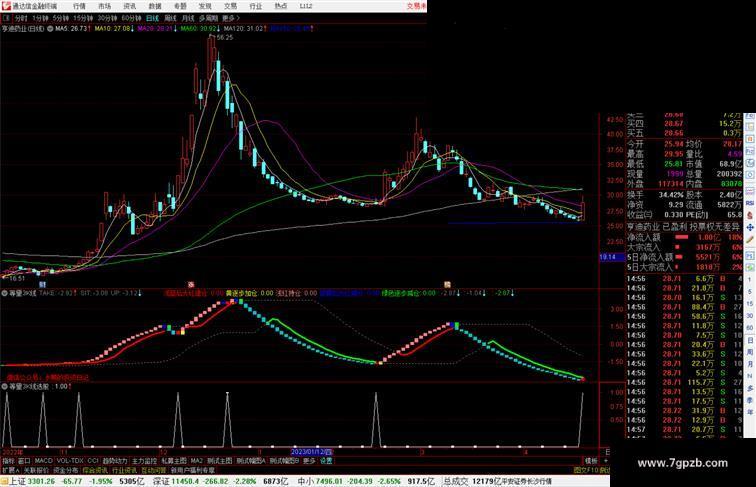Open the 行业资讯 tab
Screen dimensions: 756x487
124,470
